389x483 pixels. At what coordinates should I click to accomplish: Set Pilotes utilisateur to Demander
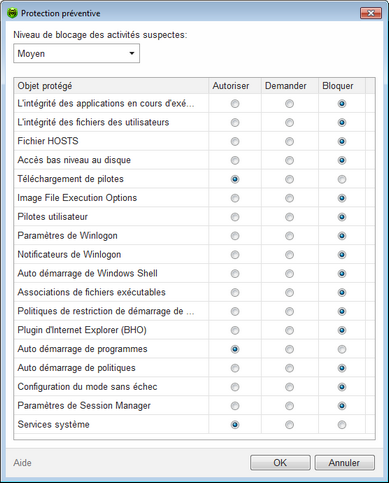tap(289, 217)
